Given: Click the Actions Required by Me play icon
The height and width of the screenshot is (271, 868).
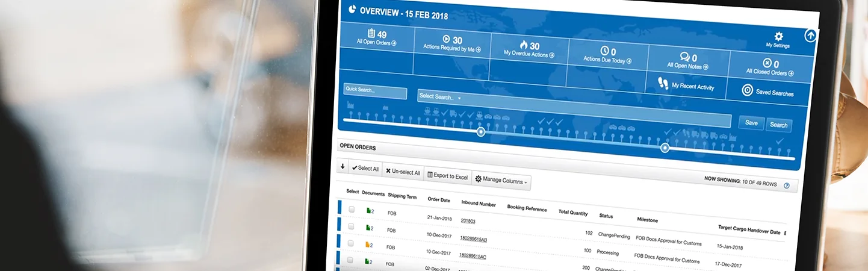Looking at the screenshot, I should (446, 39).
